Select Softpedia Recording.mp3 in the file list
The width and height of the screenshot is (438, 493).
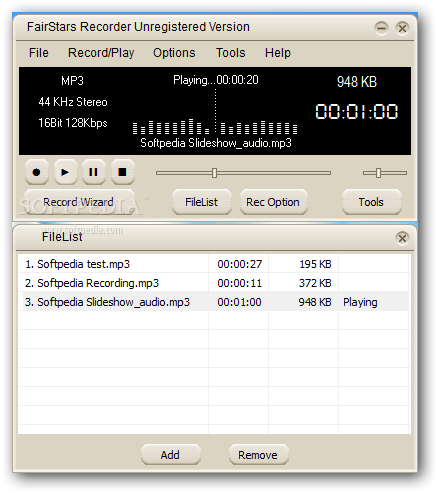[92, 283]
